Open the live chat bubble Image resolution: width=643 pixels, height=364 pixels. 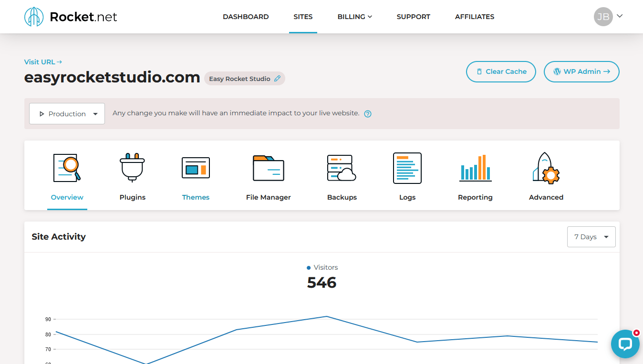(x=625, y=344)
